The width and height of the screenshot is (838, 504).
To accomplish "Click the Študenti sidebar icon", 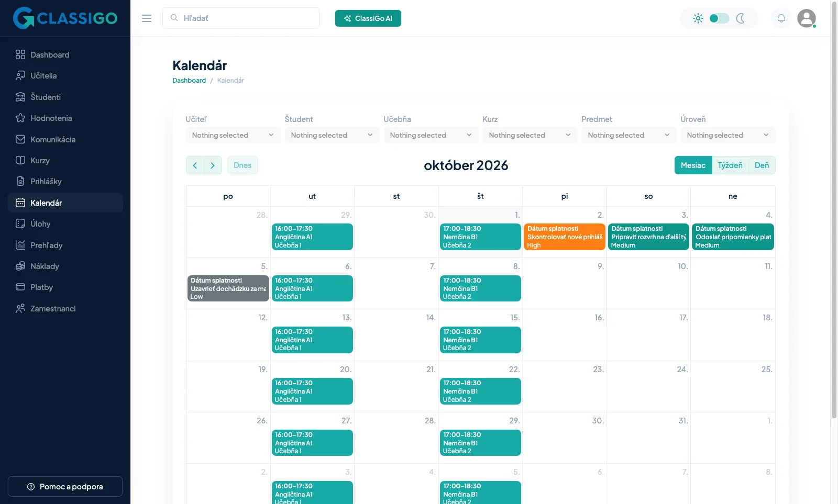I will tap(20, 97).
